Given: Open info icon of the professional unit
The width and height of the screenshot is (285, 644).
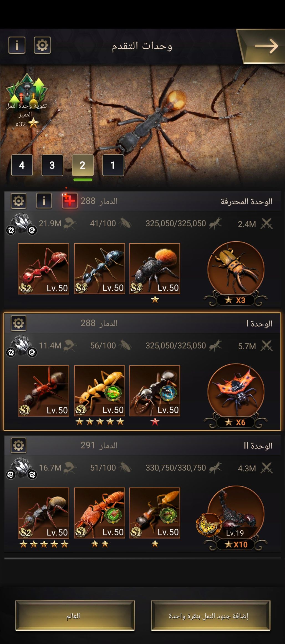Looking at the screenshot, I should pos(44,201).
